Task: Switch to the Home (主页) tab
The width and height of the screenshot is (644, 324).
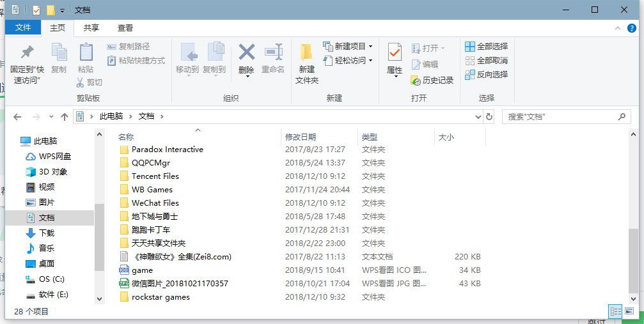Action: 58,27
